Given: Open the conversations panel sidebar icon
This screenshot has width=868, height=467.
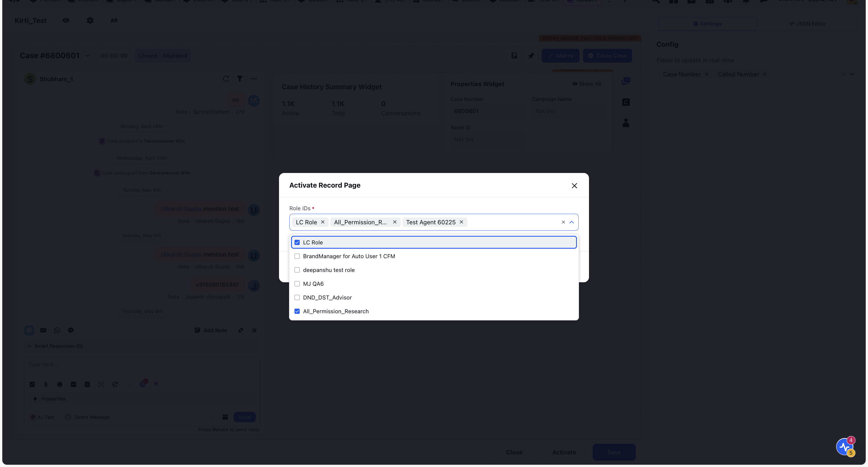Looking at the screenshot, I should pyautogui.click(x=626, y=81).
